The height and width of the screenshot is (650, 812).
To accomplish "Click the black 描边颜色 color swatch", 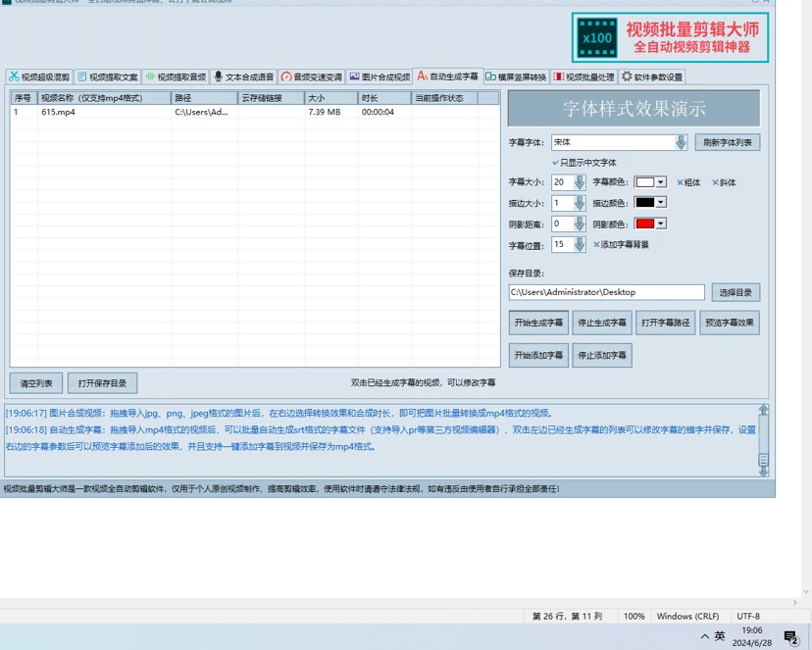I will tap(644, 203).
